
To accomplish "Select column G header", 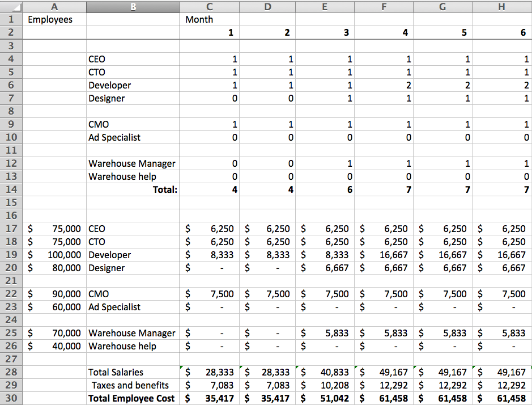I will point(443,6).
